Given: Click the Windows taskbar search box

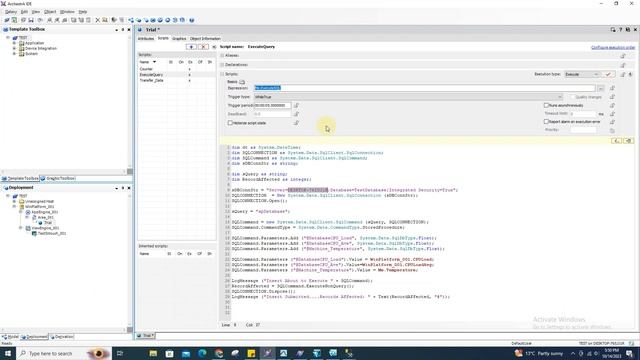Looking at the screenshot, I should [x=63, y=353].
